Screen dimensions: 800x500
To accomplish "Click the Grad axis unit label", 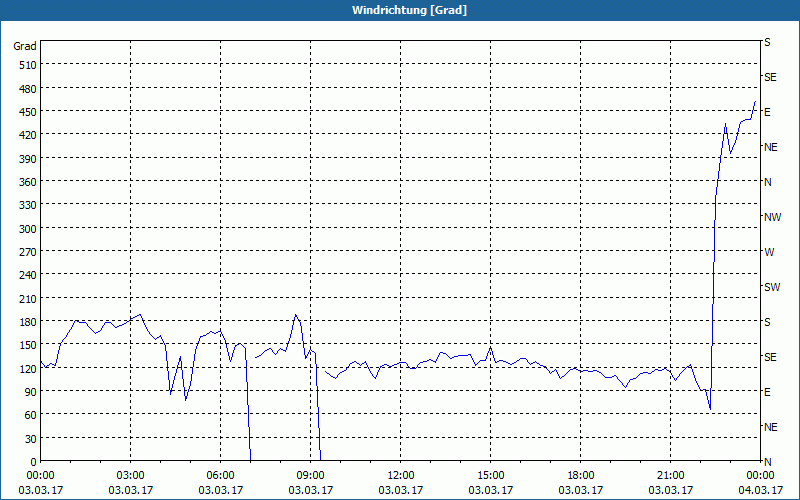I will click(24, 46).
